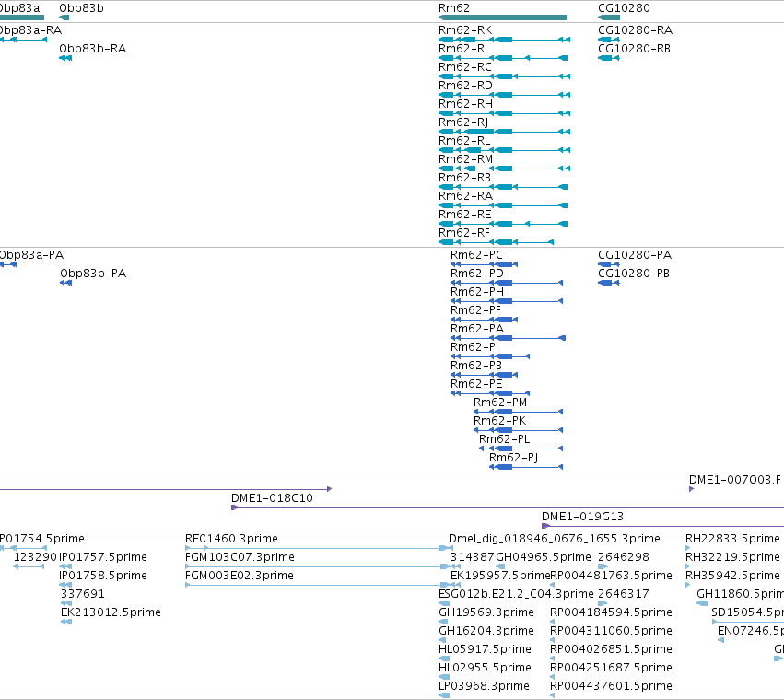The image size is (784, 700).
Task: Open clone DME1-007003.F
Action: [692, 489]
